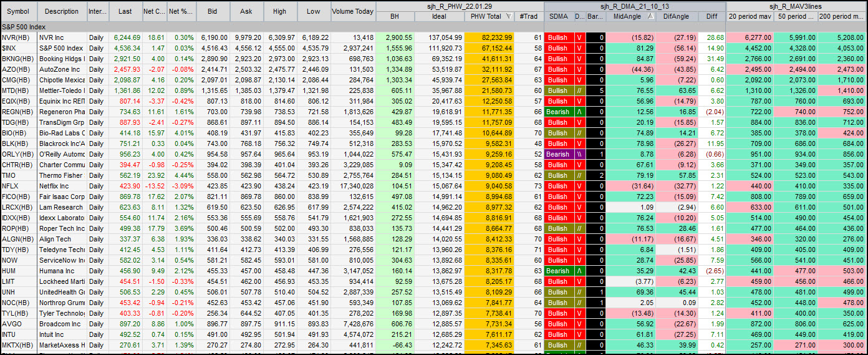The height and width of the screenshot is (355, 868).
Task: Click Broadcom bid value 896.77
Action: click(213, 324)
